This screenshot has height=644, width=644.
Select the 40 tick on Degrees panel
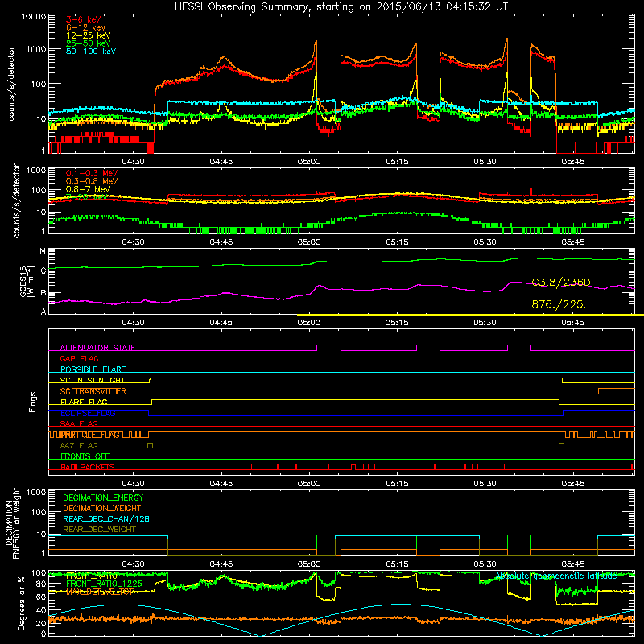tap(41, 610)
